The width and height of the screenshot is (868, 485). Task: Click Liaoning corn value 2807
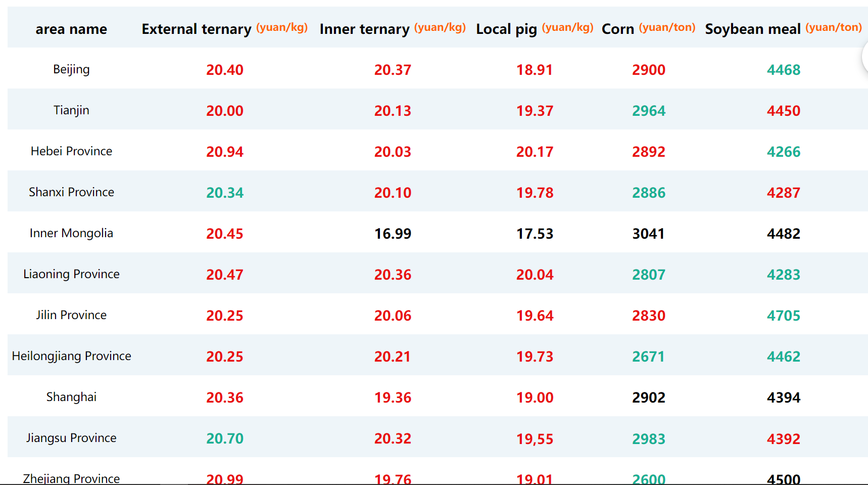click(x=649, y=275)
